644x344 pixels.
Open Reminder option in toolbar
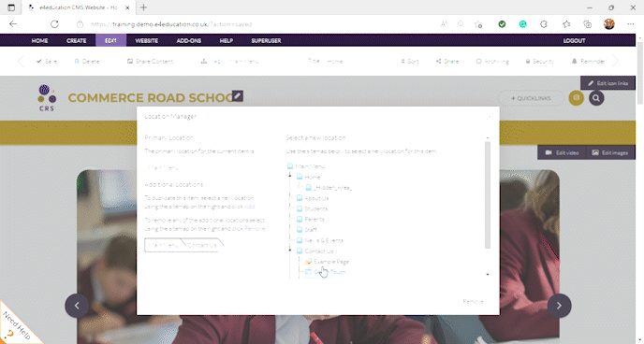point(588,61)
